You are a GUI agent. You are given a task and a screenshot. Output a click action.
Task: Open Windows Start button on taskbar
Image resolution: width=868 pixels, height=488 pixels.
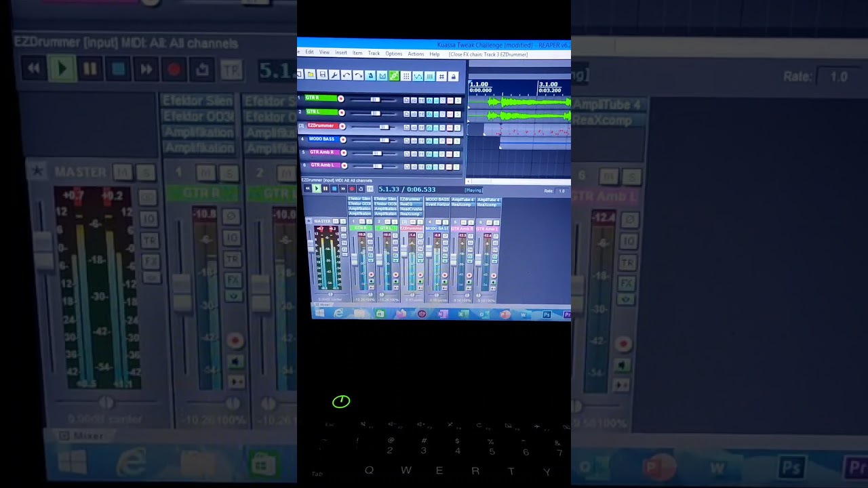pos(320,313)
